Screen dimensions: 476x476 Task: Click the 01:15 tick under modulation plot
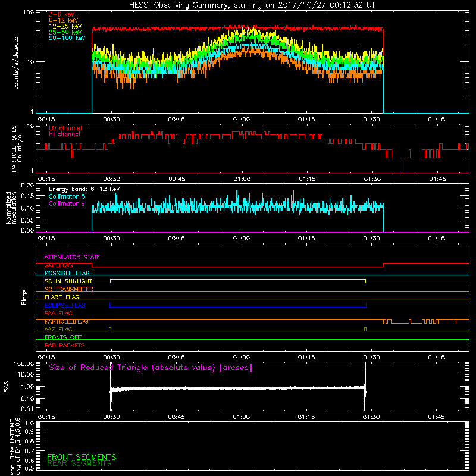pos(306,239)
